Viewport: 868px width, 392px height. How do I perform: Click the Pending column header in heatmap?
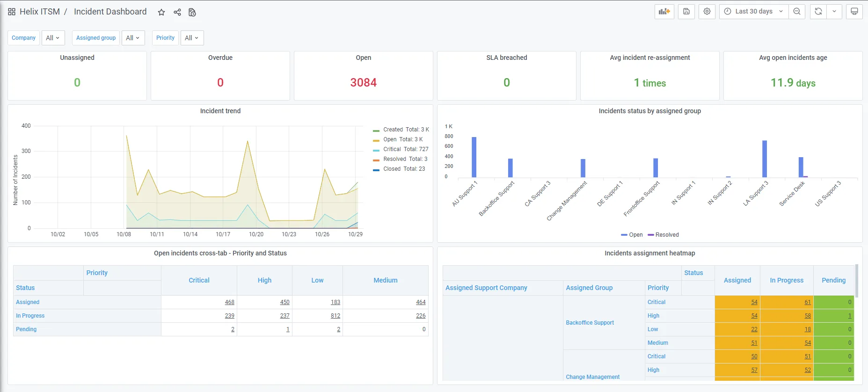tap(833, 280)
